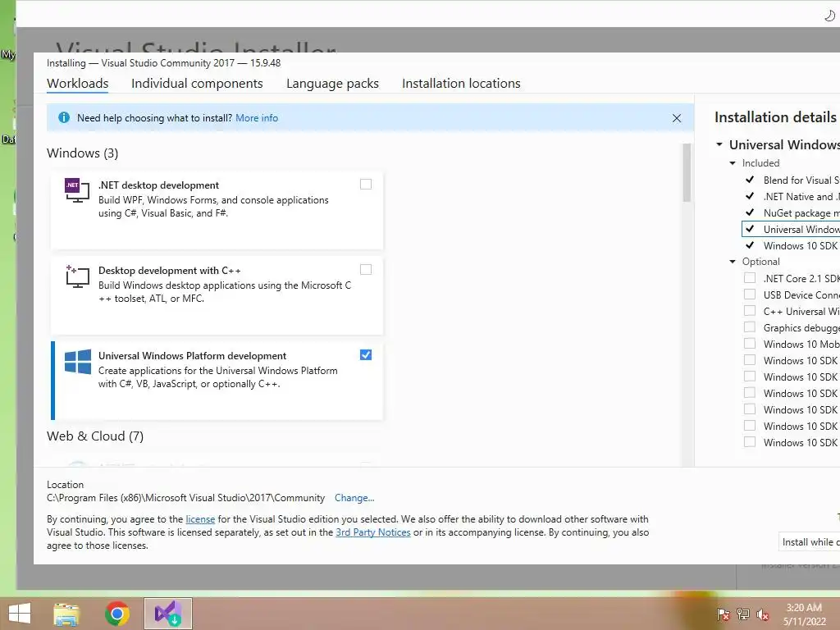This screenshot has width=840, height=630.
Task: Collapse the Included components group
Action: click(x=733, y=163)
